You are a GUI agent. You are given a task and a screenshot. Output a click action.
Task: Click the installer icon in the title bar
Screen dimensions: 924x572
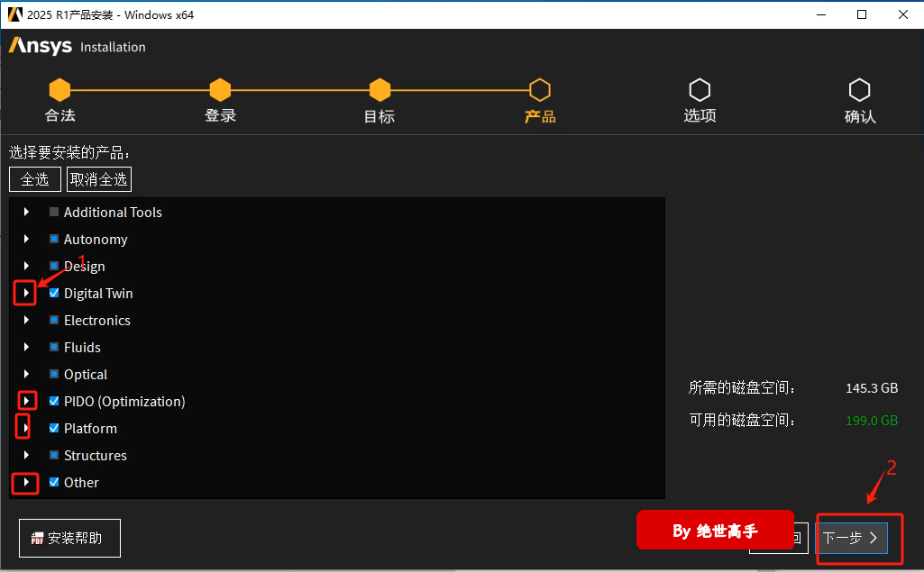pos(15,14)
